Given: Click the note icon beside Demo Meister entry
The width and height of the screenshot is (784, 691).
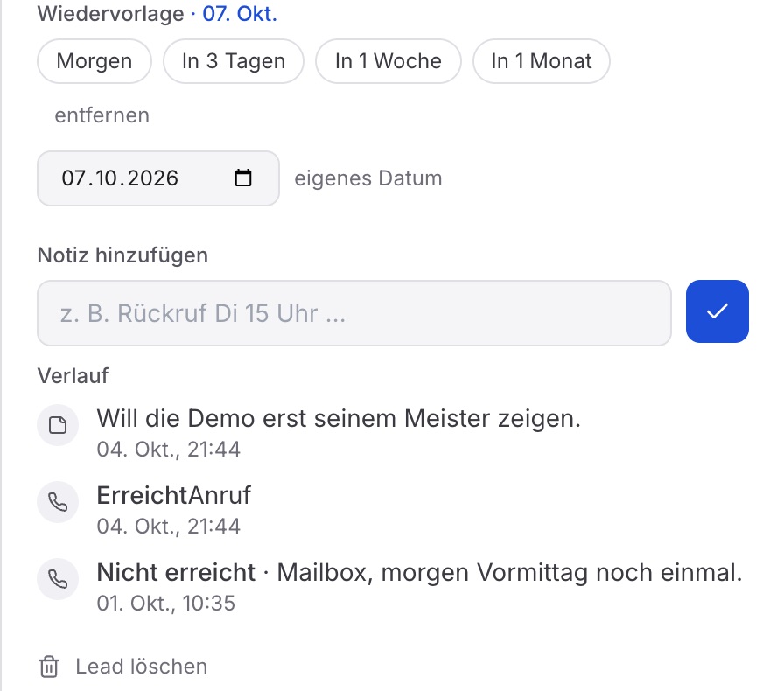Looking at the screenshot, I should (x=58, y=425).
